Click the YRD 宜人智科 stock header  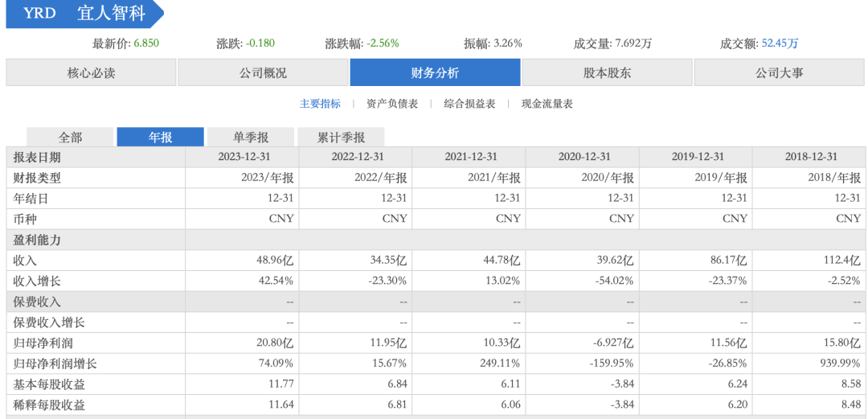click(84, 14)
